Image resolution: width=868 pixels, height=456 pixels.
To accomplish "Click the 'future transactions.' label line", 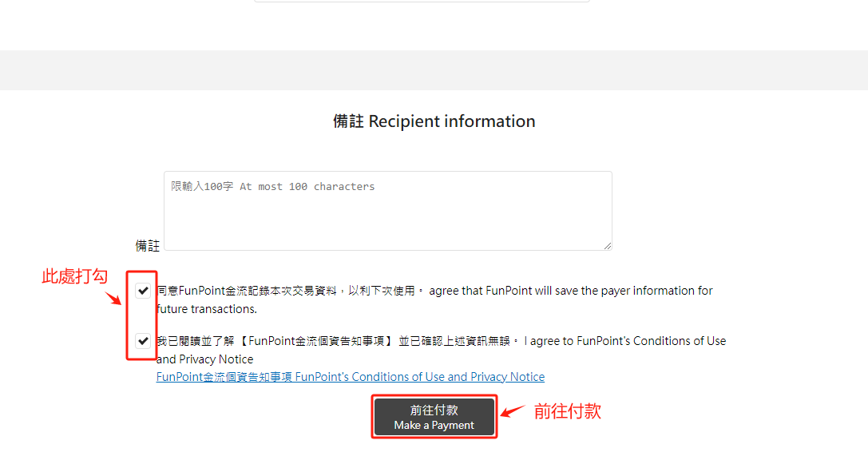I will (x=206, y=309).
